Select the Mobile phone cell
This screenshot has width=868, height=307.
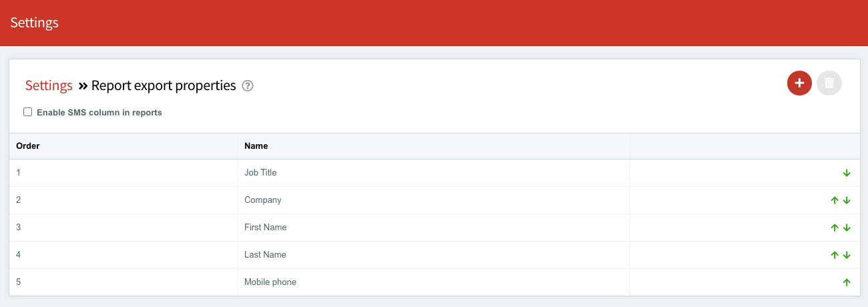433,282
